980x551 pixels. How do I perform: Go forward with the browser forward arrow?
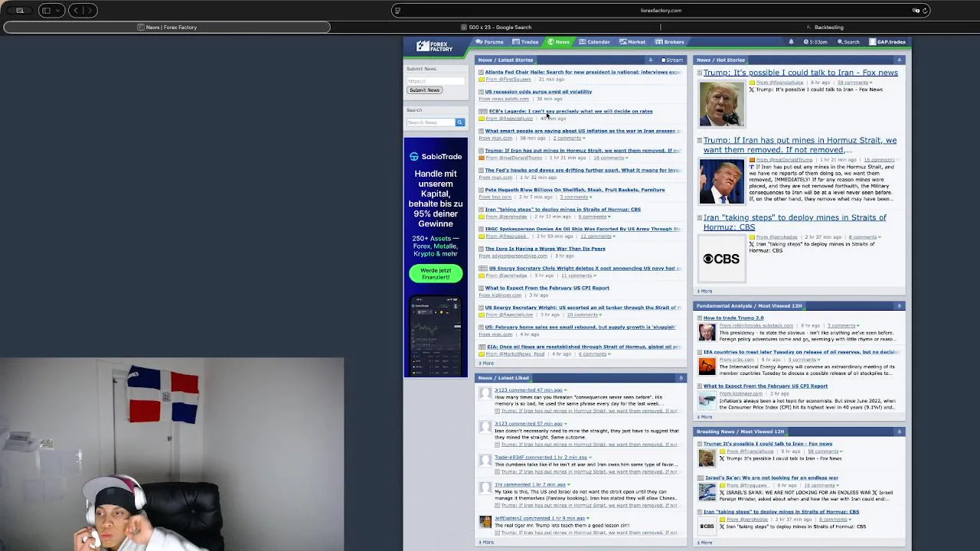[x=90, y=11]
